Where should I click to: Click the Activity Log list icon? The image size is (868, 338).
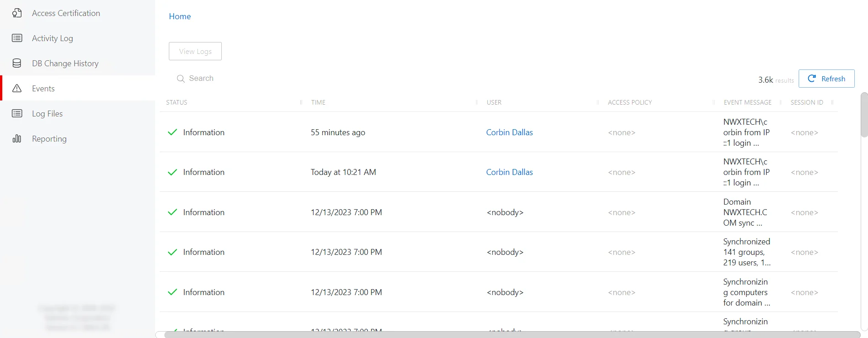tap(17, 38)
